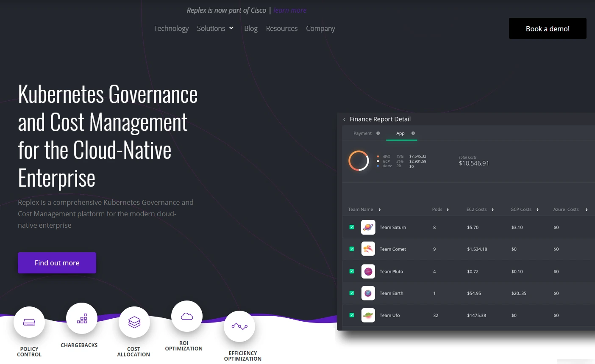Viewport: 595px width, 364px height.
Task: Switch to the Payment tab
Action: tap(362, 133)
